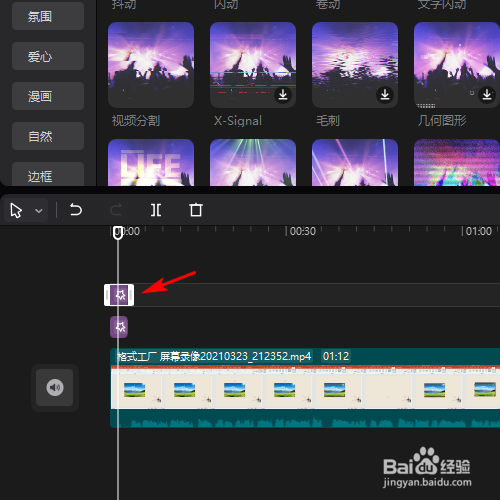Screen dimensions: 500x500
Task: Click the grayed-out redo arrow
Action: [x=116, y=210]
